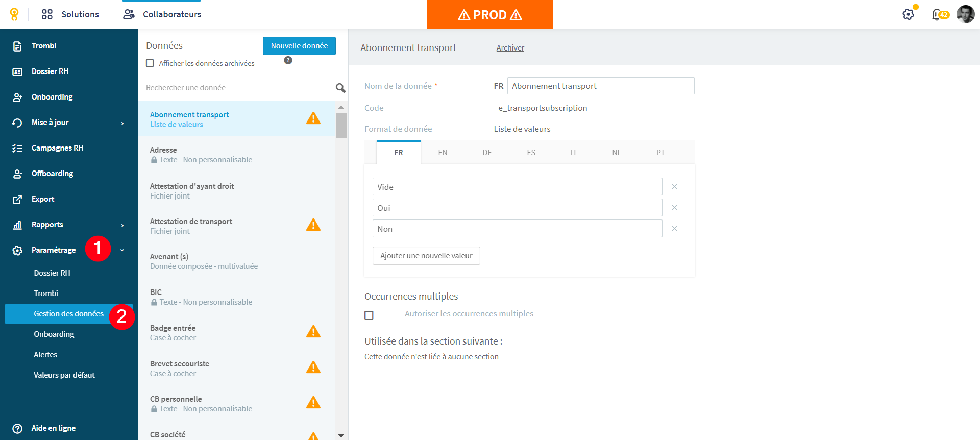
Task: Click the Rechercher une donnée search field
Action: pyautogui.click(x=237, y=88)
